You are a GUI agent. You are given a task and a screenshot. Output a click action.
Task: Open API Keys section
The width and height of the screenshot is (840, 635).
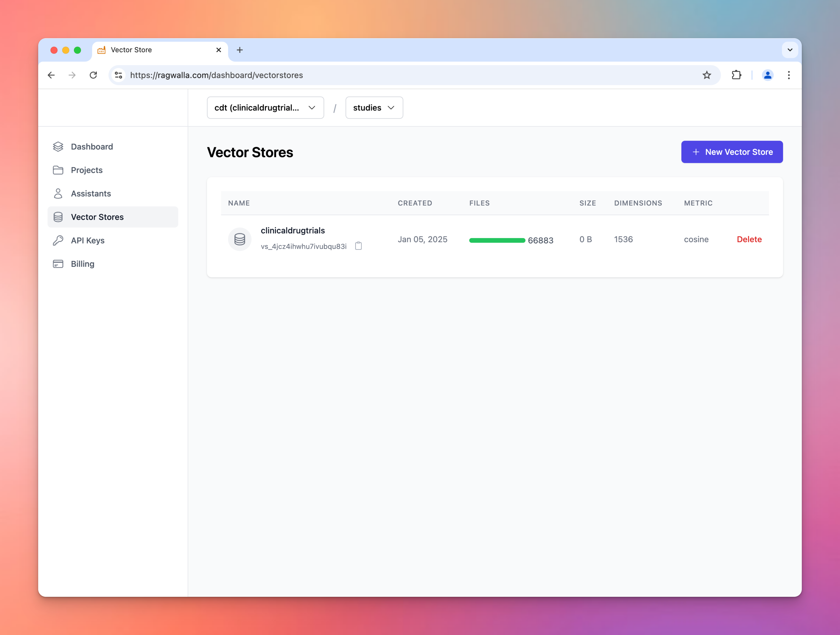(87, 240)
